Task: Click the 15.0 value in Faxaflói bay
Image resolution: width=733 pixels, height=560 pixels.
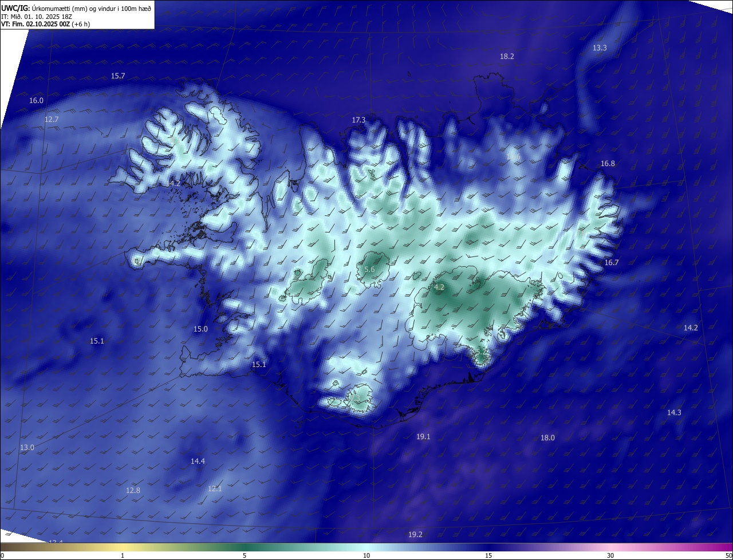Action: (200, 329)
